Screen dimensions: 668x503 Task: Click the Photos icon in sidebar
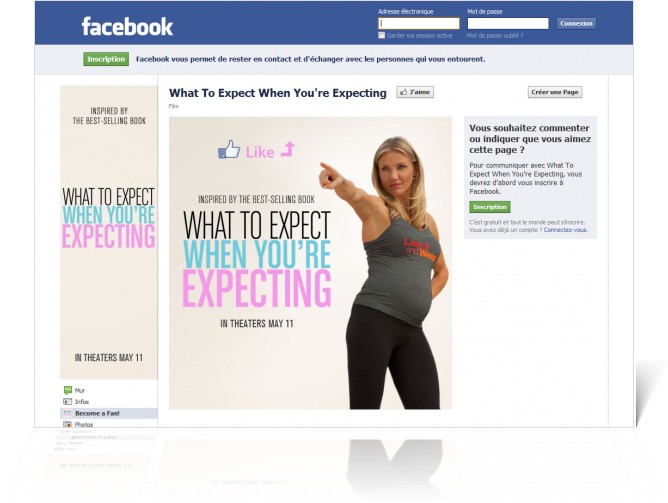pyautogui.click(x=67, y=424)
